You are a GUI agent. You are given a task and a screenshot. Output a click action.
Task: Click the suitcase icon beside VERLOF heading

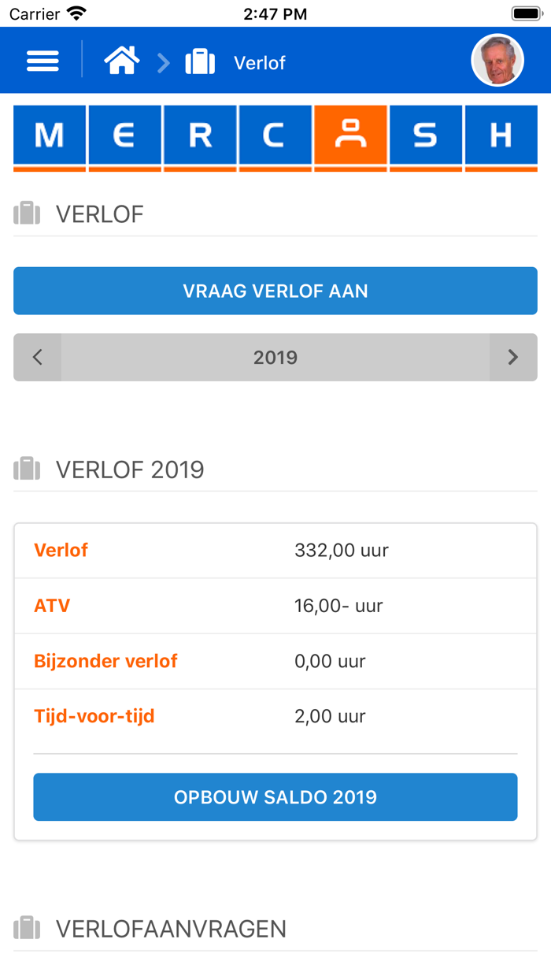[x=26, y=212]
